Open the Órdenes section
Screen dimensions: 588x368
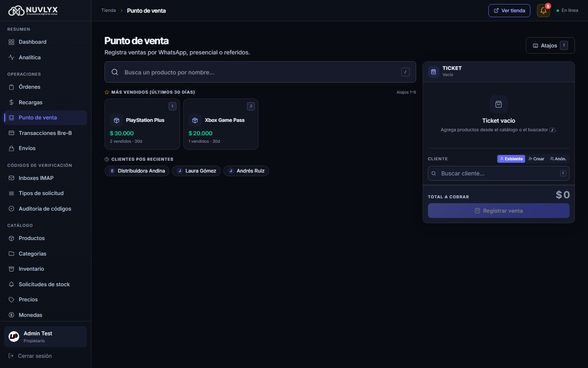tap(45, 87)
